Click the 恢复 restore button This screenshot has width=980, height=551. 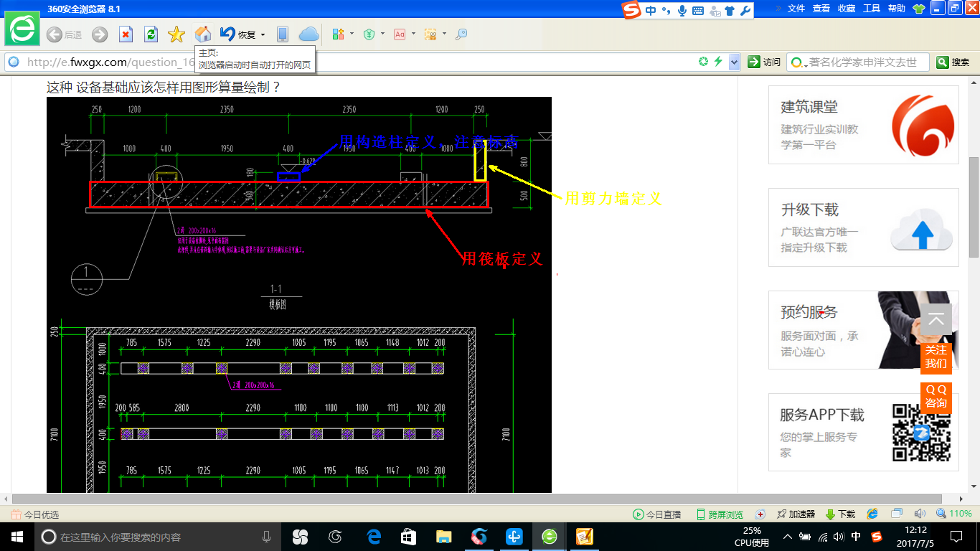(x=237, y=34)
